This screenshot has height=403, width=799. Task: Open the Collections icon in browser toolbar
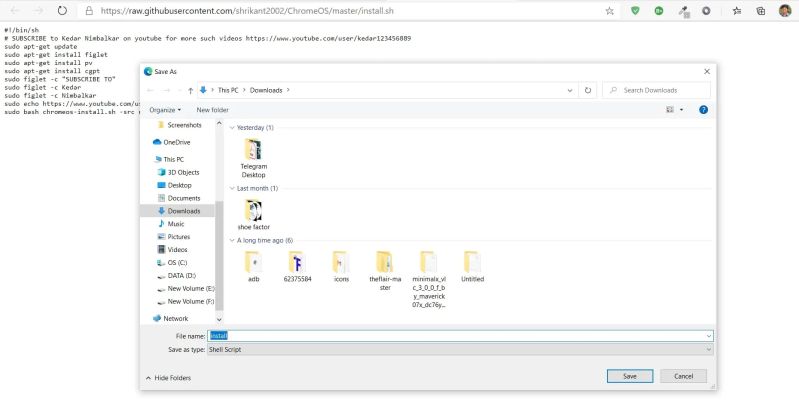click(x=761, y=11)
